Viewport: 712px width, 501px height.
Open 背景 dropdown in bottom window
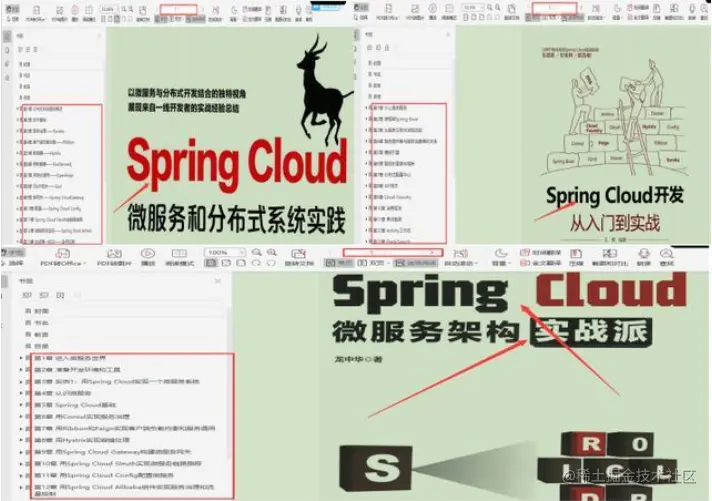500,258
